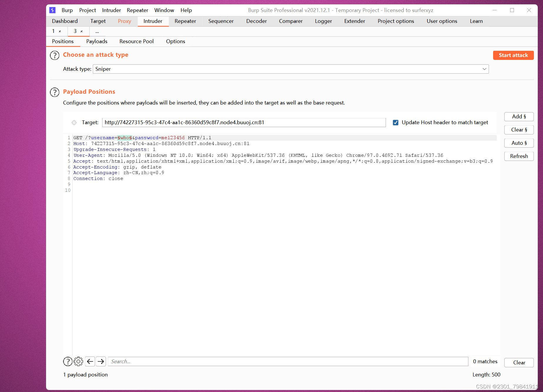
Task: Click the help question mark near search bar
Action: point(68,361)
